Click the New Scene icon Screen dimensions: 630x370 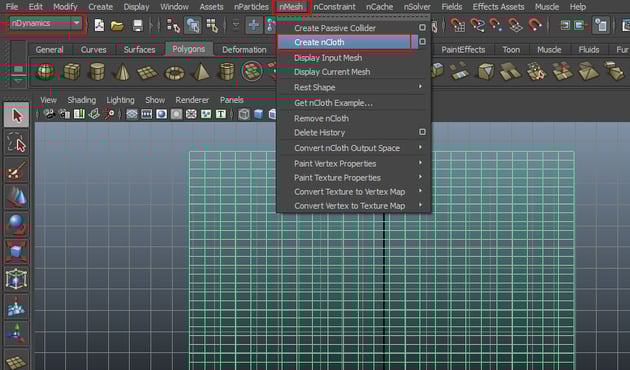pos(99,25)
